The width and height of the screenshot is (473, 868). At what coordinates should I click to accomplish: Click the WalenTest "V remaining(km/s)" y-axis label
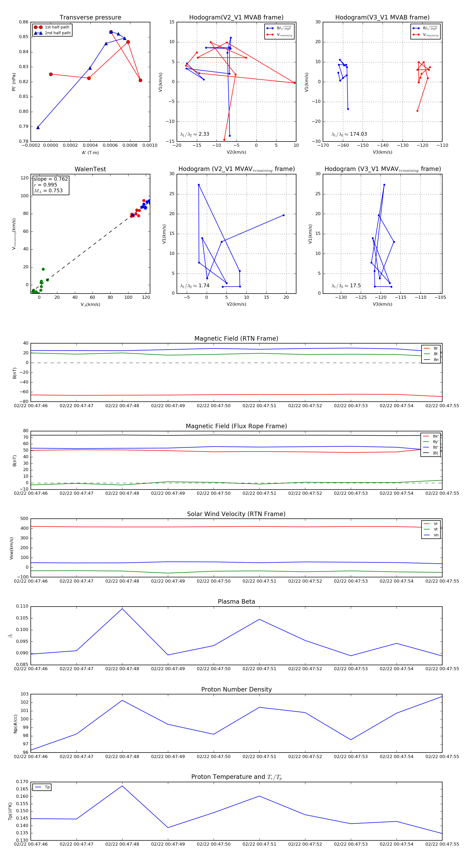(x=14, y=234)
